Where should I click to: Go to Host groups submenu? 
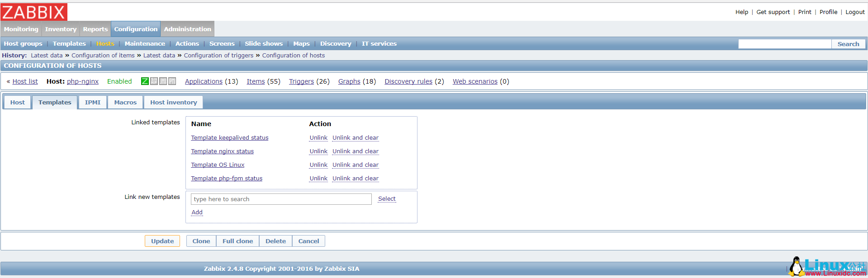click(23, 44)
